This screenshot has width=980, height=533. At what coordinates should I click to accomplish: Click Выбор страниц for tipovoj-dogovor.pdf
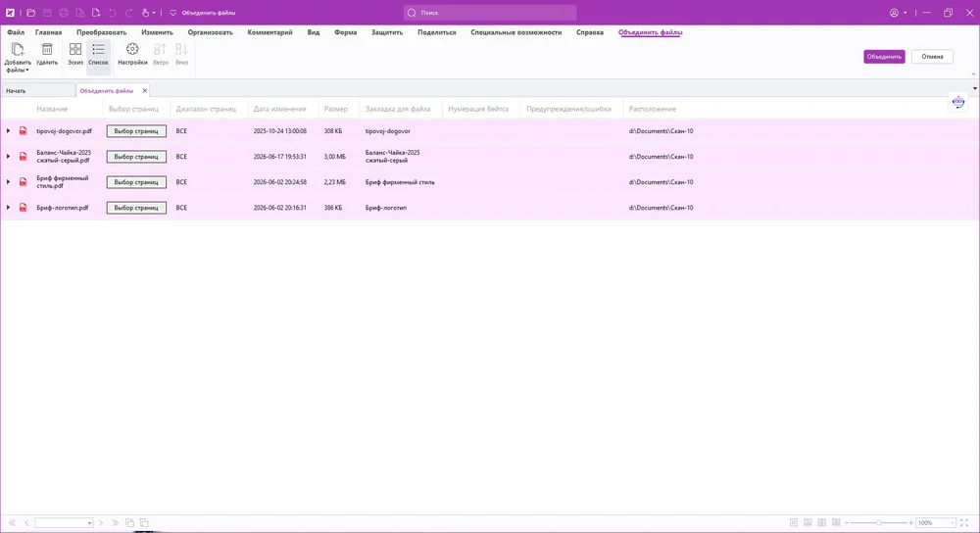point(136,131)
